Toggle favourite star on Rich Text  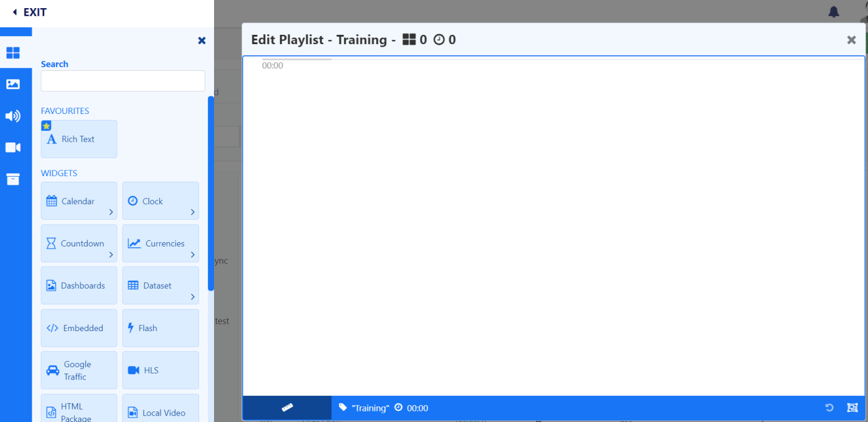point(46,126)
